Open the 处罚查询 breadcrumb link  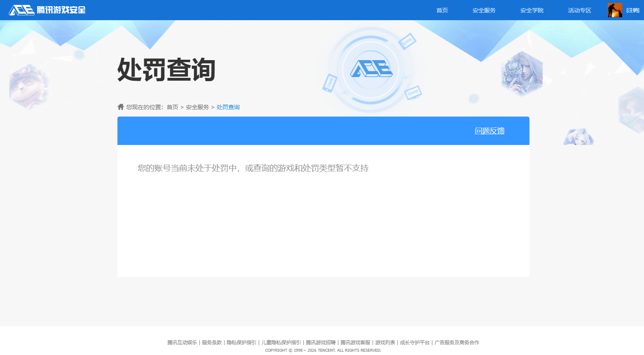[228, 106]
